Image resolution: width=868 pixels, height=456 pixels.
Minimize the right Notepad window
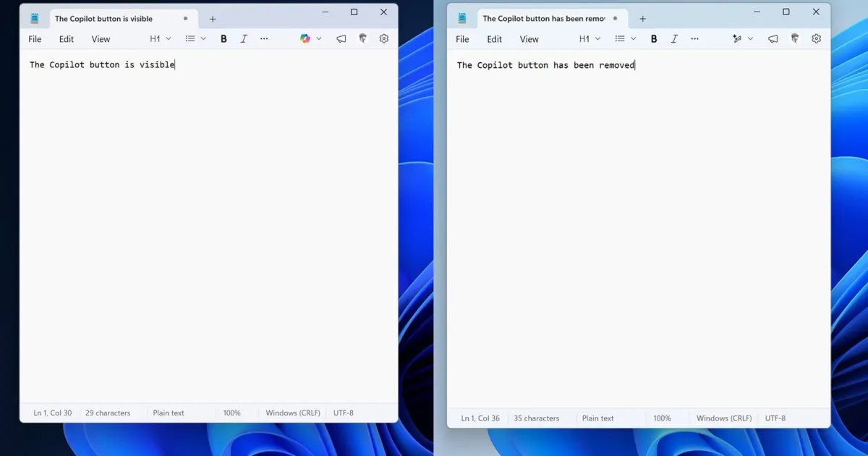tap(757, 12)
